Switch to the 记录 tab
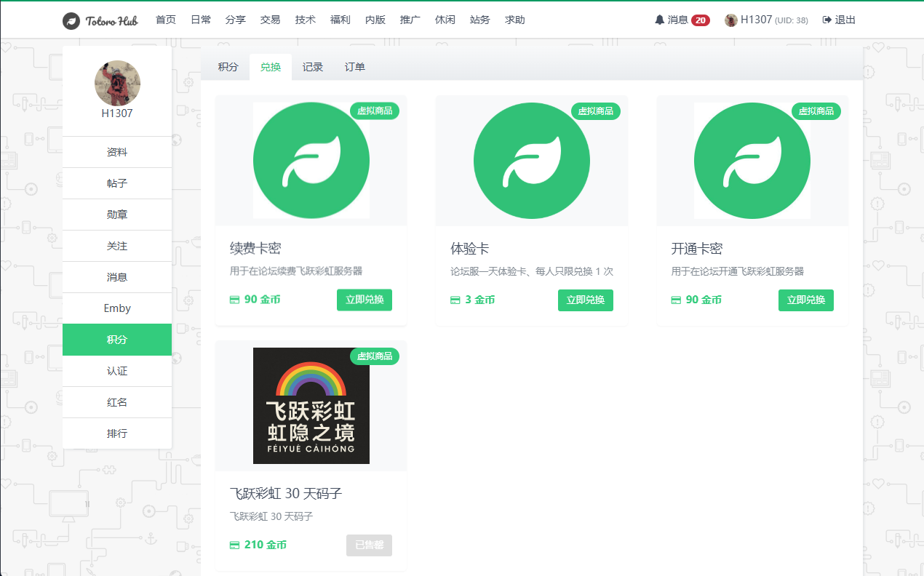 313,67
